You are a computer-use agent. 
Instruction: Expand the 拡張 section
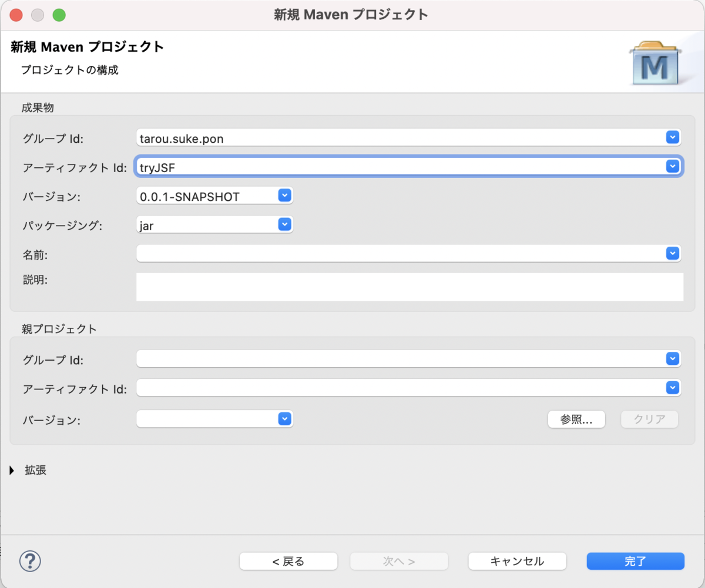12,470
